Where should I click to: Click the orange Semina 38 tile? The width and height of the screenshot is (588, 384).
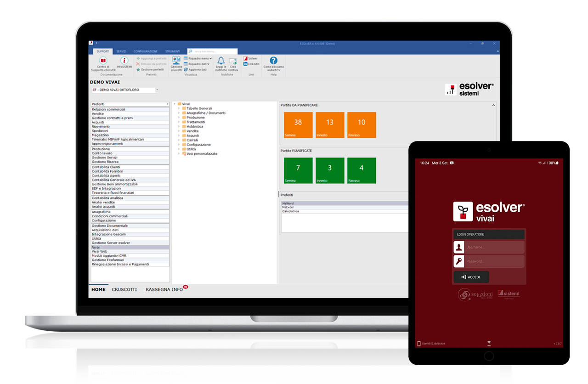(297, 124)
